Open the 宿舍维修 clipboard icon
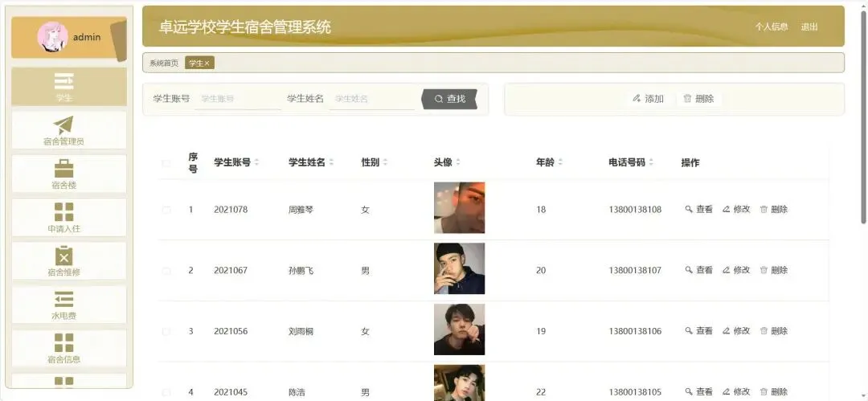The image size is (868, 401). pos(63,256)
